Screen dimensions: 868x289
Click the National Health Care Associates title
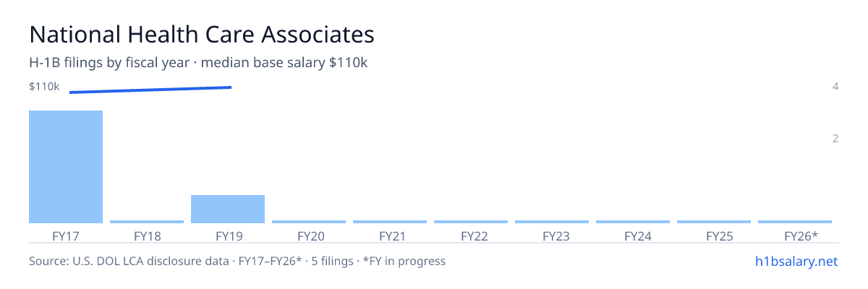202,34
